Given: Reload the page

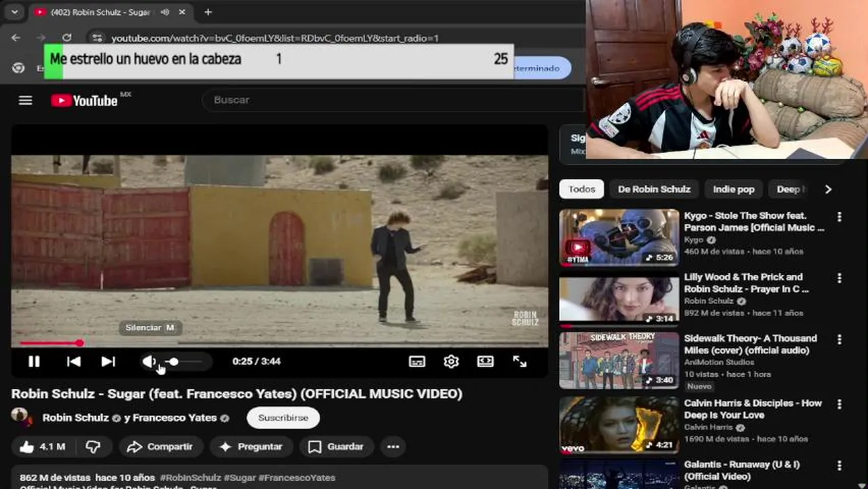Looking at the screenshot, I should [67, 38].
